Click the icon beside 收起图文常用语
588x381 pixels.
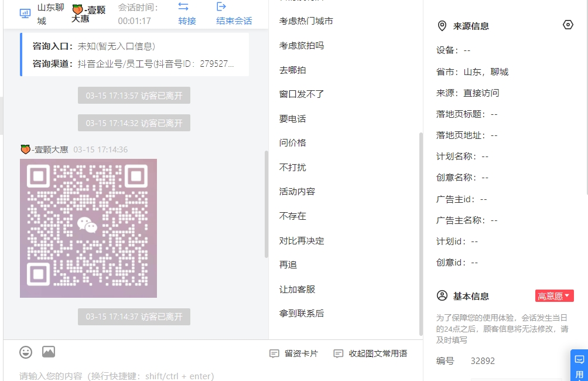pos(339,353)
